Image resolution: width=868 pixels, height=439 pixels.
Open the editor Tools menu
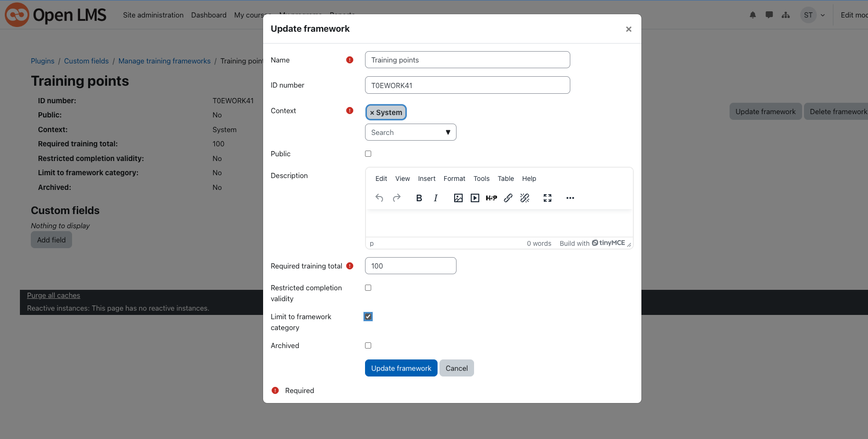click(481, 179)
